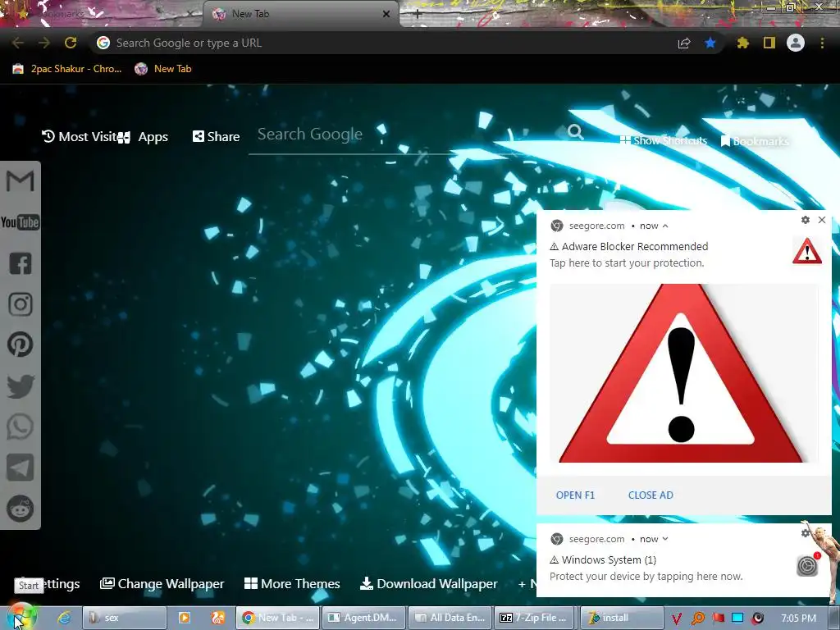The width and height of the screenshot is (840, 630).
Task: Open Reddit sidebar icon
Action: (21, 509)
